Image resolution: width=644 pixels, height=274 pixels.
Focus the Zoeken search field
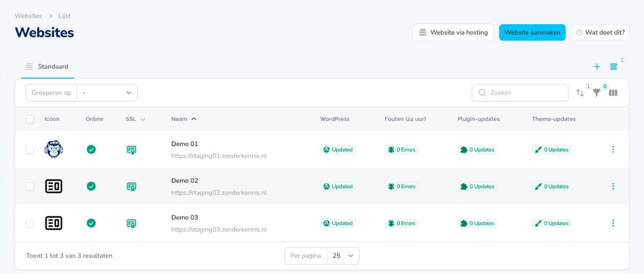(520, 93)
